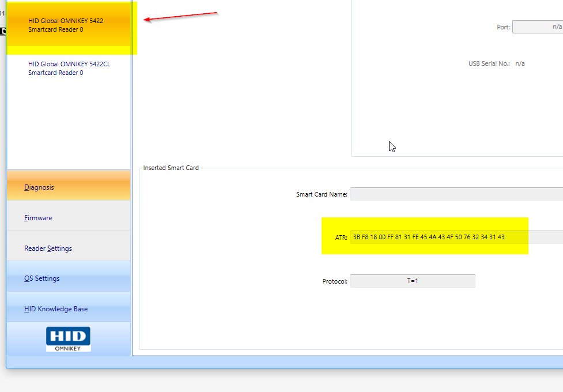Image resolution: width=563 pixels, height=392 pixels.
Task: Click the ATR label text
Action: tap(341, 237)
